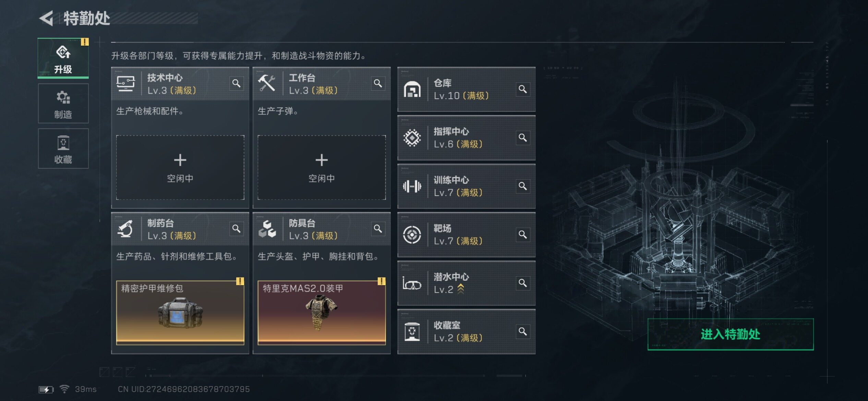Open magnifier details for 防具台
This screenshot has width=868, height=401.
pyautogui.click(x=378, y=229)
